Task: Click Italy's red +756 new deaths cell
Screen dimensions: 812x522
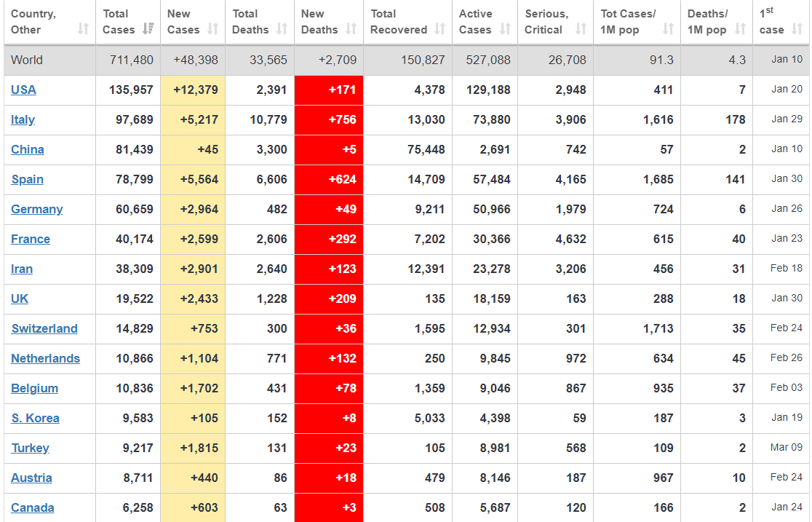Action: pos(329,119)
